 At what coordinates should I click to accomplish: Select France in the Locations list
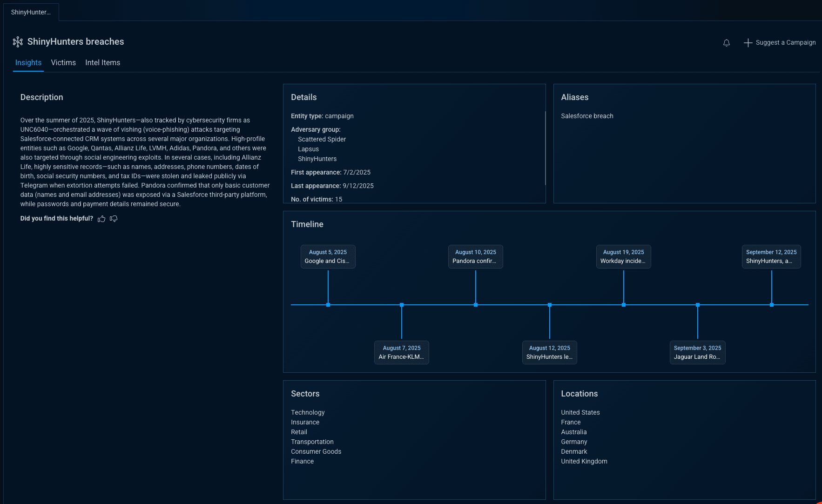pos(571,422)
